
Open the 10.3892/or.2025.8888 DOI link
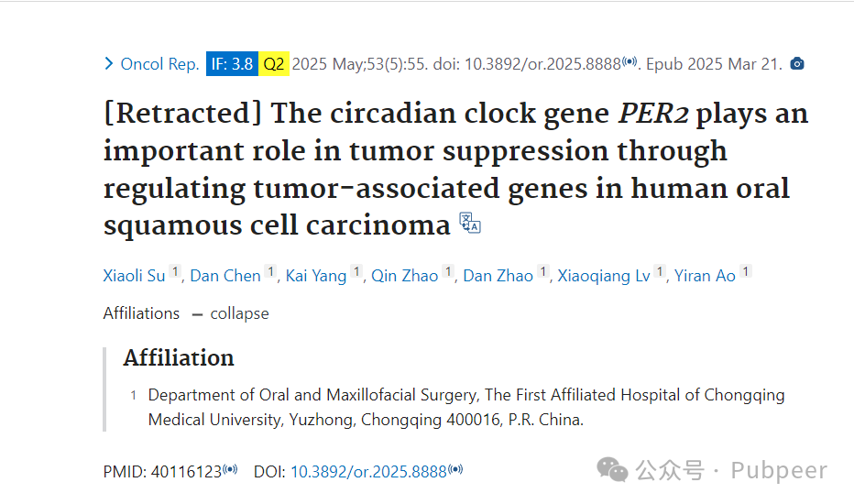[x=368, y=472]
